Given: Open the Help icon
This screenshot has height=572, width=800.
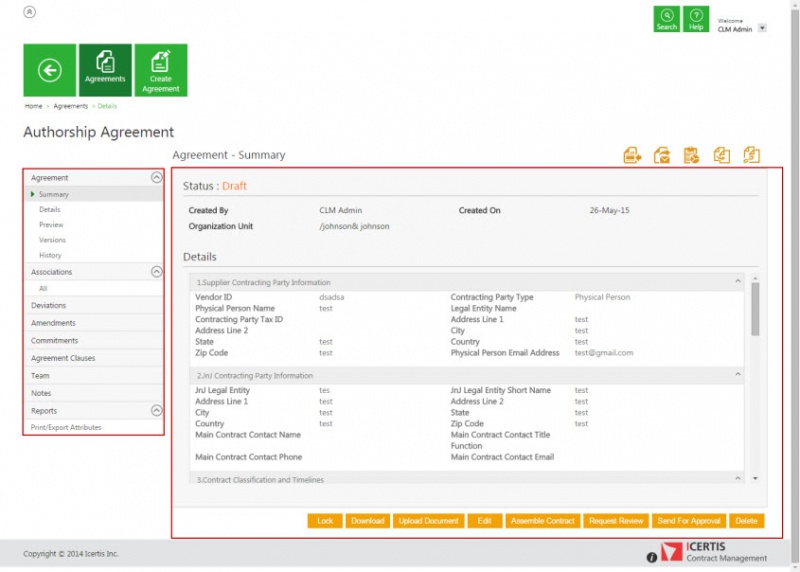Looking at the screenshot, I should (x=696, y=19).
